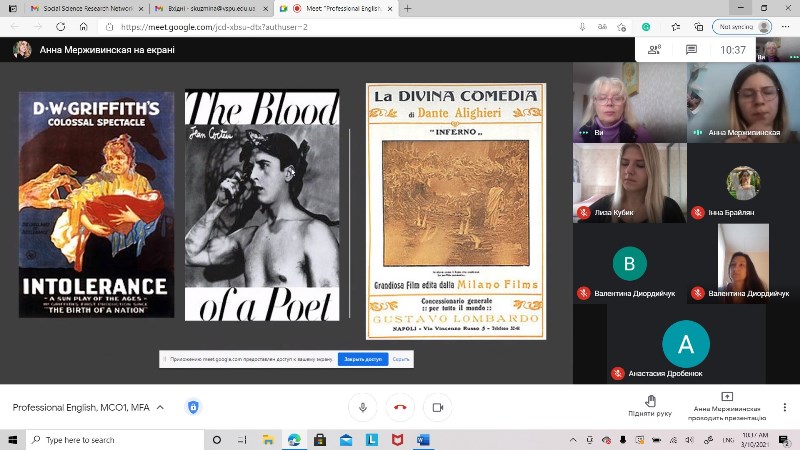Open the Meet chat panel icon
This screenshot has width=800, height=450.
(x=691, y=49)
